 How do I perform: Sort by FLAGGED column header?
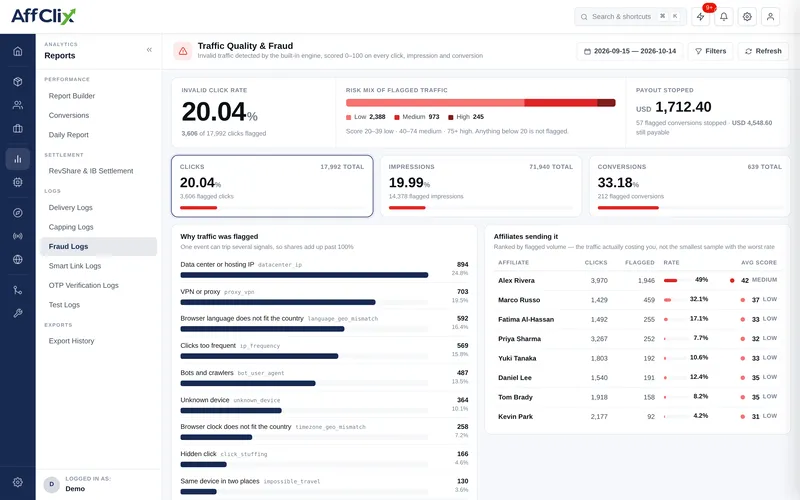tap(640, 262)
